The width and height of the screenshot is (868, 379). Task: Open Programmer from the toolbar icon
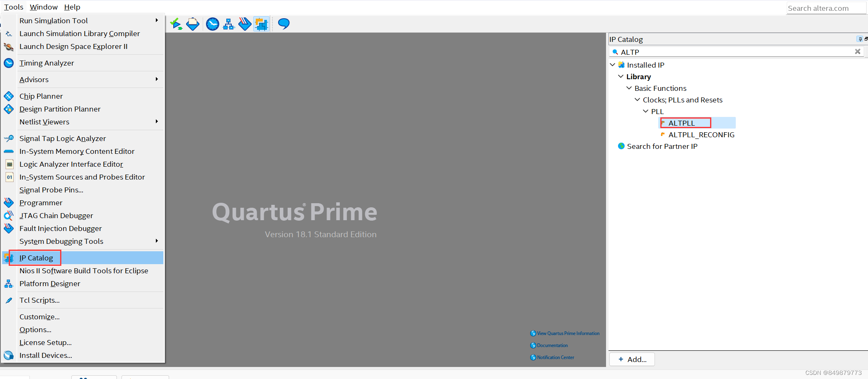pyautogui.click(x=245, y=24)
